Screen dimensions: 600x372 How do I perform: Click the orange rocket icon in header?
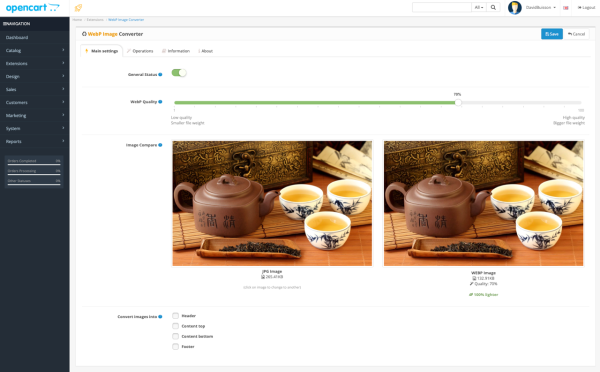[78, 8]
